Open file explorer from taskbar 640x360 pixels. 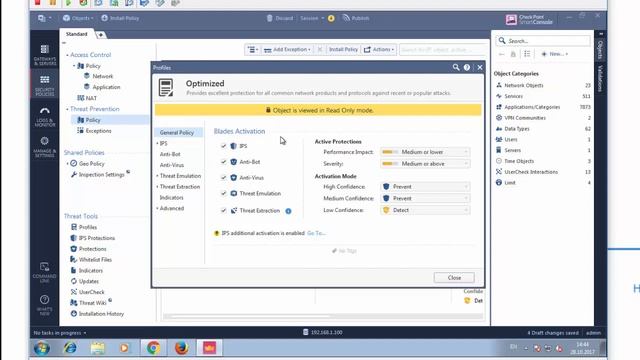coord(98,348)
